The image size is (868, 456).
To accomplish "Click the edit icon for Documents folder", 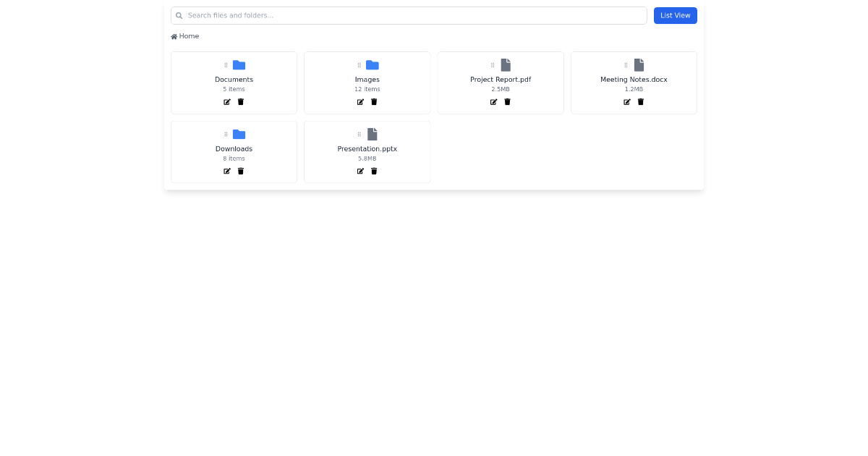I will pyautogui.click(x=227, y=102).
